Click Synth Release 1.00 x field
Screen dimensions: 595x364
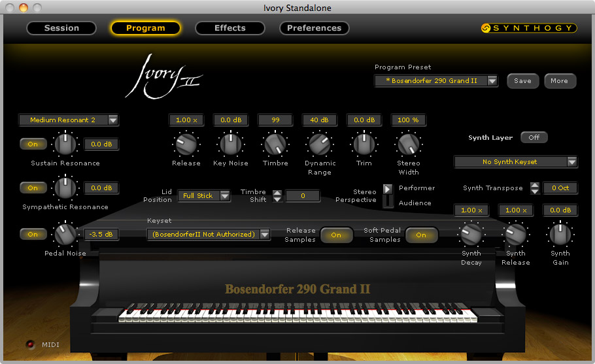click(x=516, y=210)
